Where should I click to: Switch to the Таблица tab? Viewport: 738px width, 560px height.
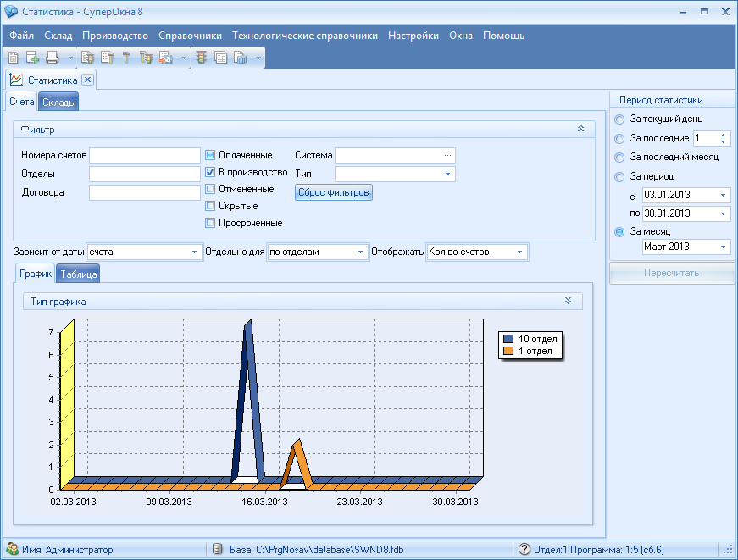[x=79, y=274]
